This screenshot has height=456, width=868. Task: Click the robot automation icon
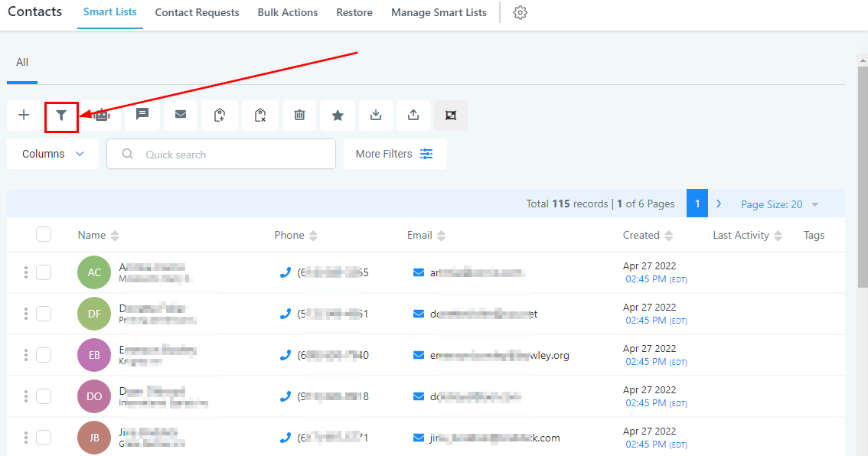click(102, 116)
